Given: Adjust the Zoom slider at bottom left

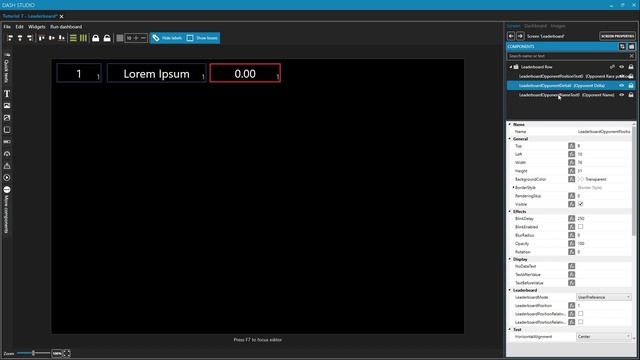Looking at the screenshot, I should [x=33, y=353].
